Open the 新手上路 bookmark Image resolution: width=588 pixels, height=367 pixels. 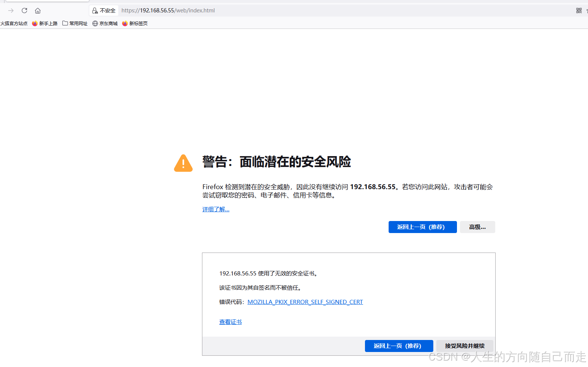pos(45,23)
